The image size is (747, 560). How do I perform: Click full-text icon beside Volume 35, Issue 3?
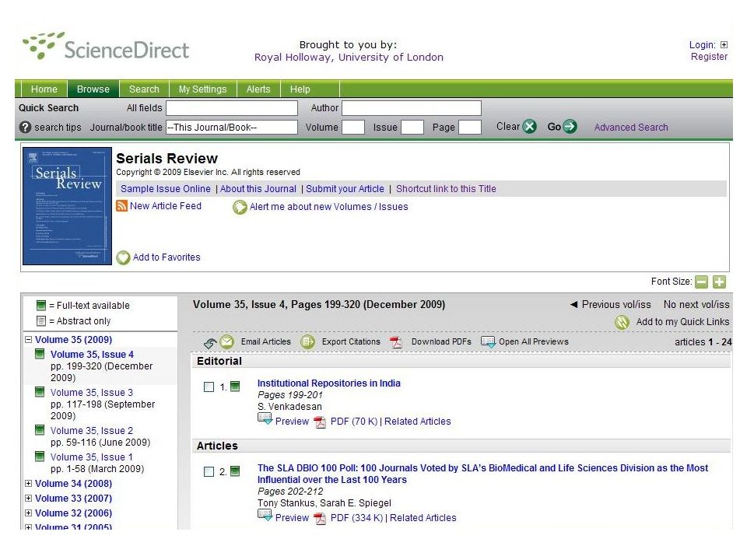click(40, 392)
